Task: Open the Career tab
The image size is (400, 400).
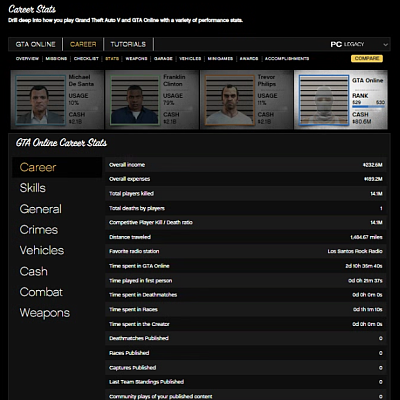Action: (83, 44)
